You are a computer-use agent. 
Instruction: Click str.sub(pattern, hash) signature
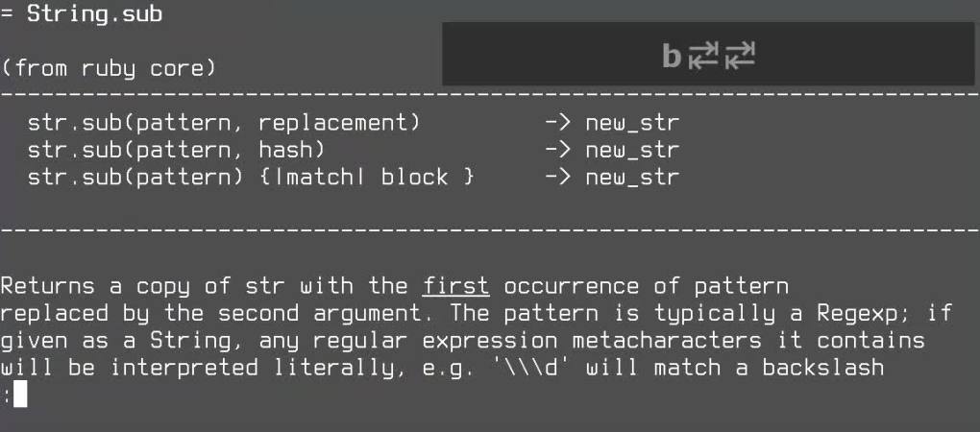click(x=176, y=151)
